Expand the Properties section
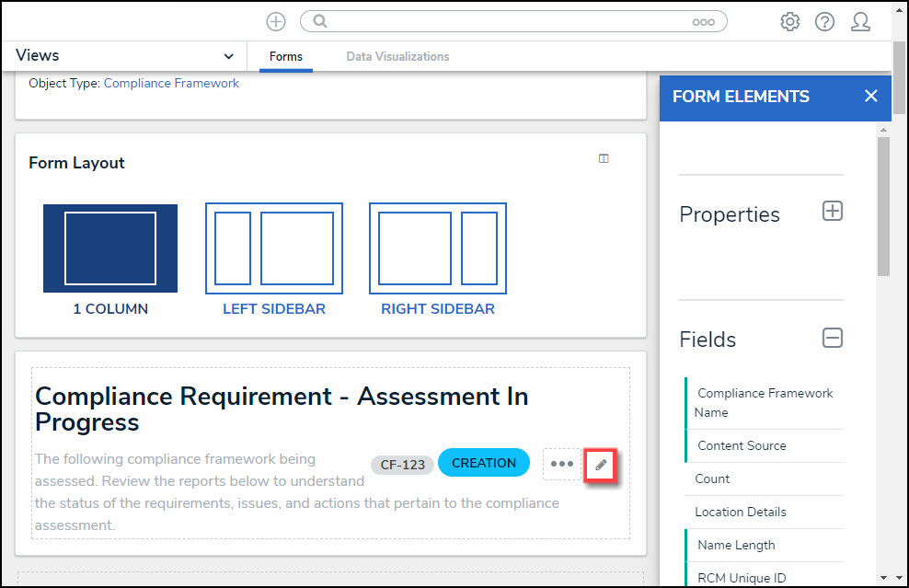The width and height of the screenshot is (909, 588). coord(832,212)
